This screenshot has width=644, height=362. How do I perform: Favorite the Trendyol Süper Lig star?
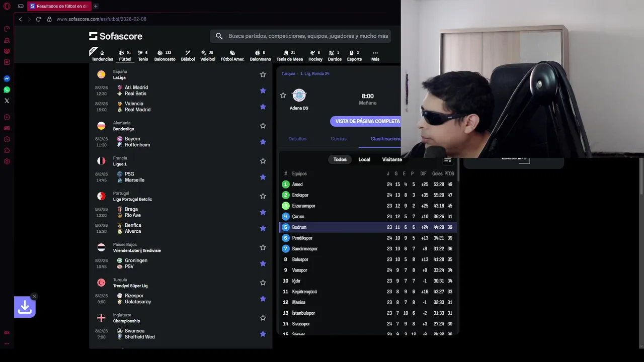(263, 283)
